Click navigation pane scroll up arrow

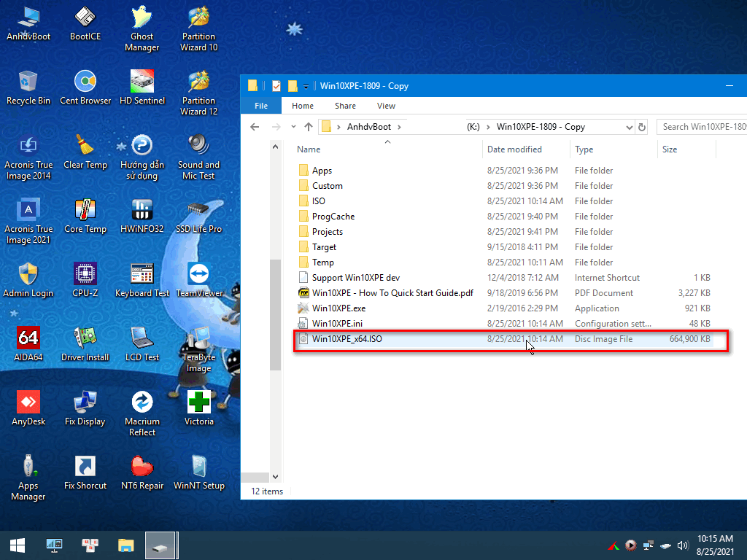click(x=275, y=147)
